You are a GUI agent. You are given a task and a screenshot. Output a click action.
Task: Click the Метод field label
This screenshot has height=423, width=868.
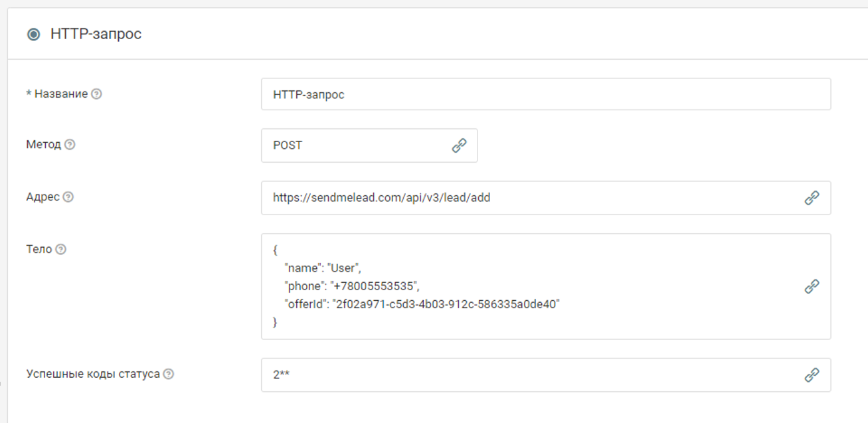coord(44,145)
